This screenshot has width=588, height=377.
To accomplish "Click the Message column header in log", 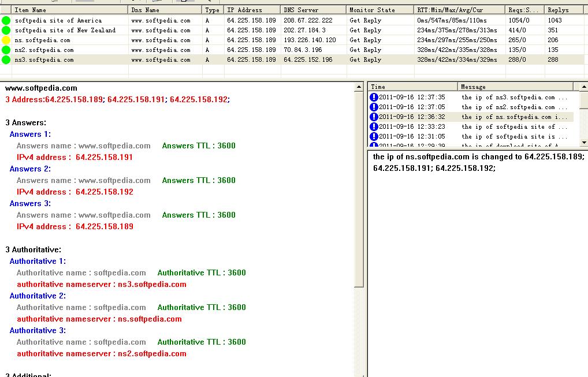I will click(515, 87).
